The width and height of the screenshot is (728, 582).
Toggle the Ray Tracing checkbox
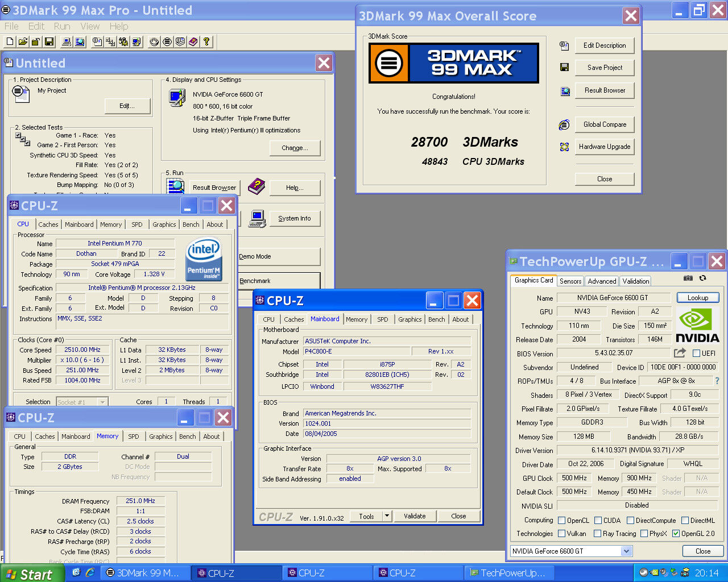coord(597,533)
